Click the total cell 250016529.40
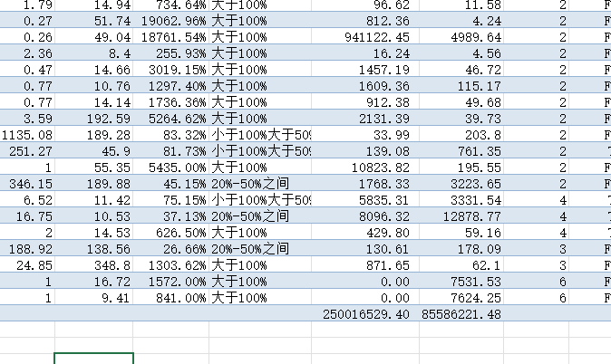Screen dimensions: 611x364 click(x=365, y=314)
